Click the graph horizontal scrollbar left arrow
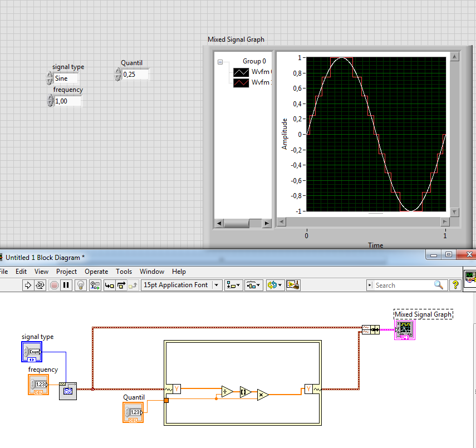 [282, 222]
